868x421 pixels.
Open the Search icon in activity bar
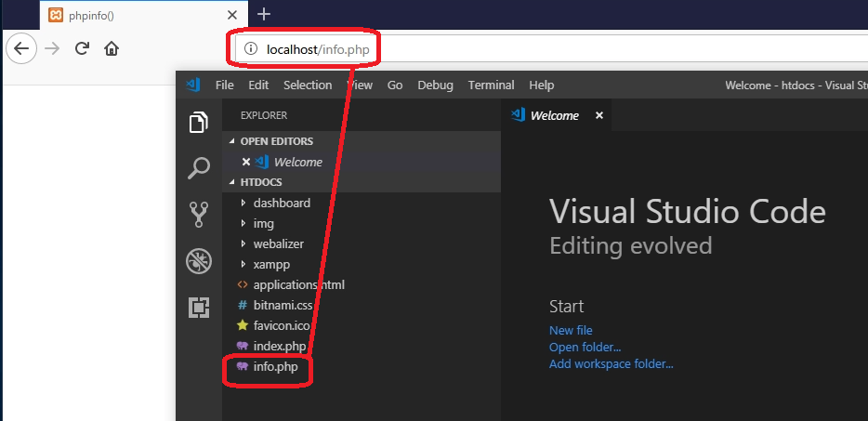coord(199,168)
